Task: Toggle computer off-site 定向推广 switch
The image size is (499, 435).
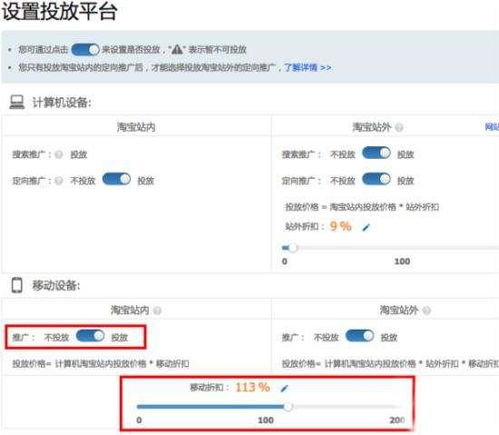Action: pyautogui.click(x=376, y=179)
